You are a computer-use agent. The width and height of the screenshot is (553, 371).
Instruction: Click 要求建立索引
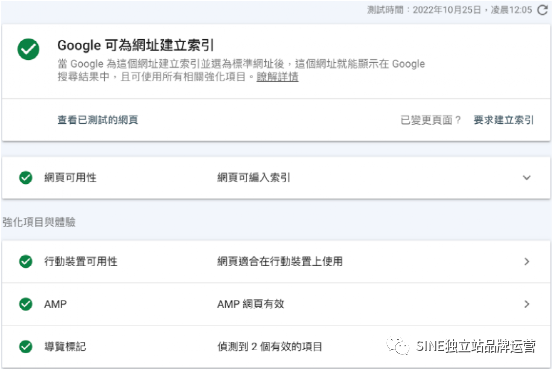click(504, 120)
